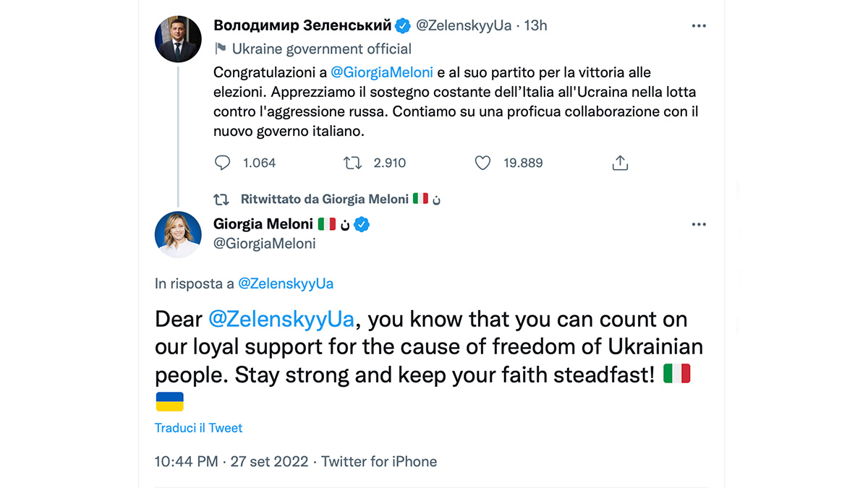The image size is (868, 488).
Task: Click 'Ritwittato da Giorgia Meloni' label
Action: coord(325,198)
